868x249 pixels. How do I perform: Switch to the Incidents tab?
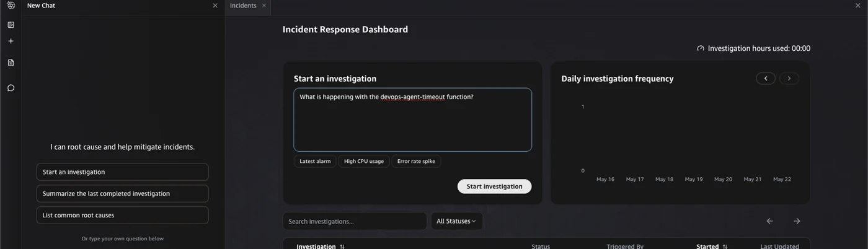pyautogui.click(x=243, y=6)
